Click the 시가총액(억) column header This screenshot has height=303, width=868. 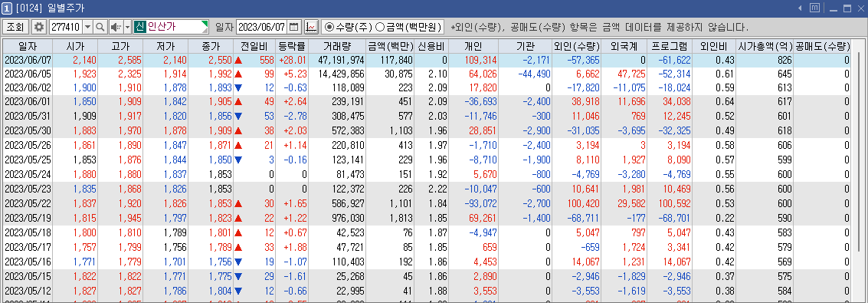(765, 47)
